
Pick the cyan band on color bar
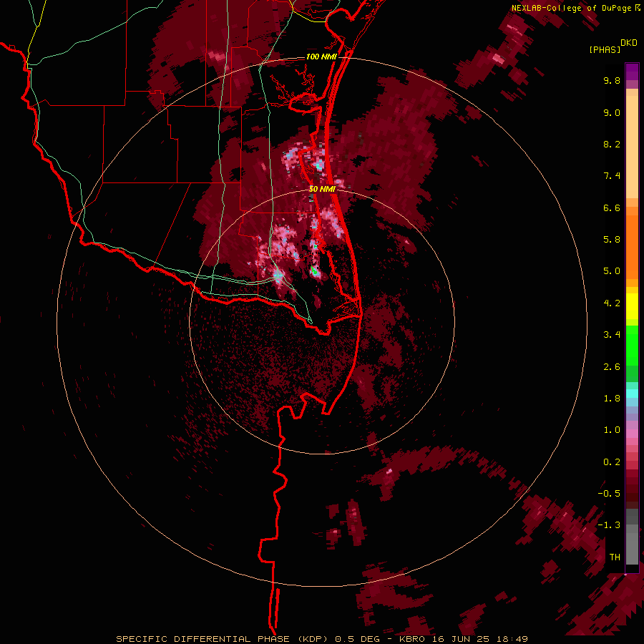coord(632,394)
